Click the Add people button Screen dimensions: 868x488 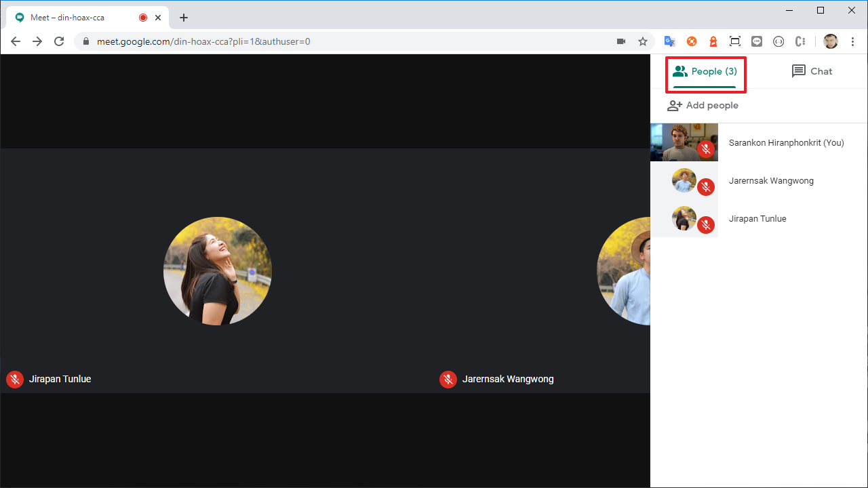click(703, 106)
